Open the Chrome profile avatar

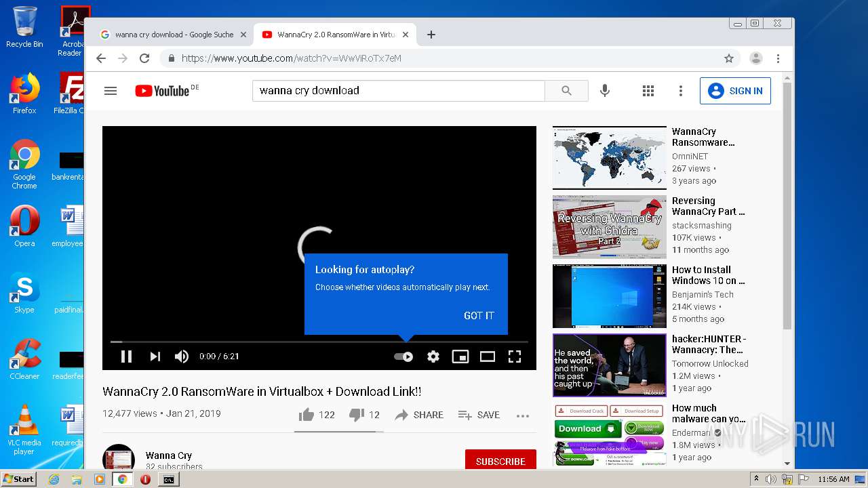point(756,58)
